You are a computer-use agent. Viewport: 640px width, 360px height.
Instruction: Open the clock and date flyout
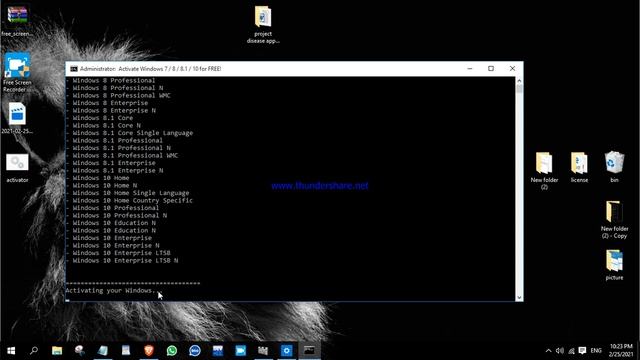point(621,351)
